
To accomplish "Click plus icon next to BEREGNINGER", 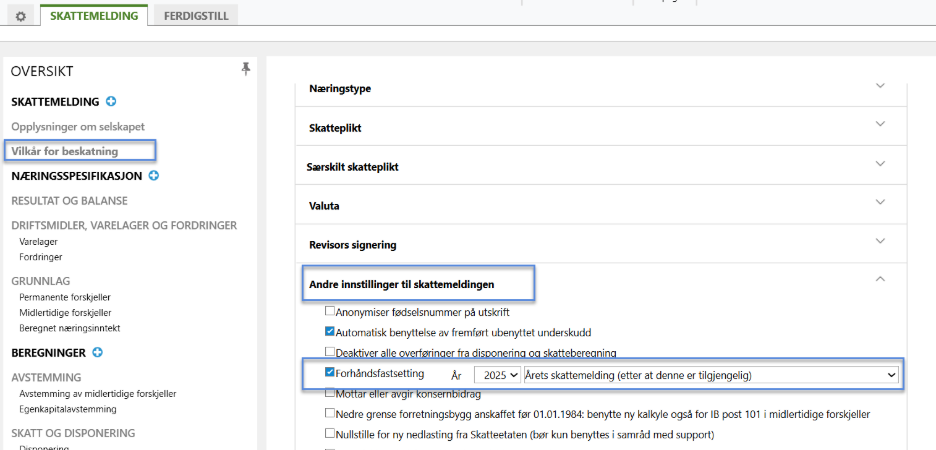I will pos(98,352).
